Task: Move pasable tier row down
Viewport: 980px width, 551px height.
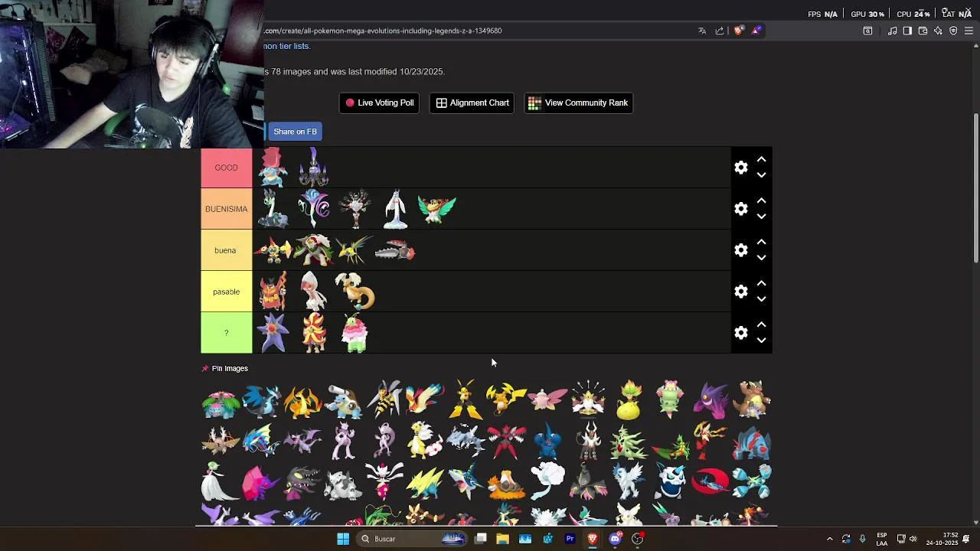Action: click(x=761, y=299)
